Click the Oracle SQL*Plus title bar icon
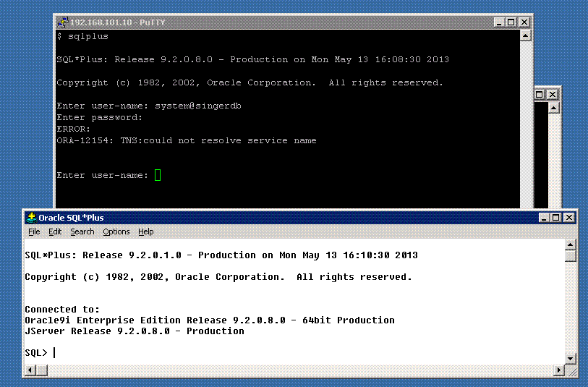 pyautogui.click(x=32, y=218)
